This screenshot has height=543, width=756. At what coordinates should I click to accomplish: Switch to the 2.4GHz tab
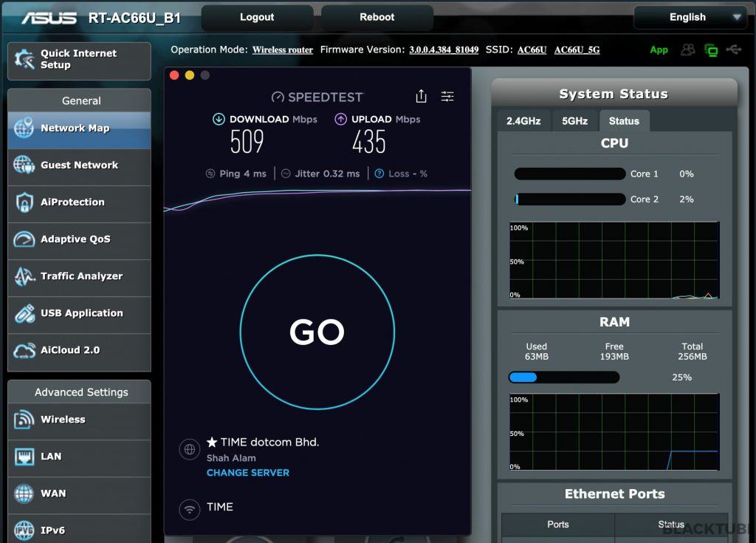(523, 121)
